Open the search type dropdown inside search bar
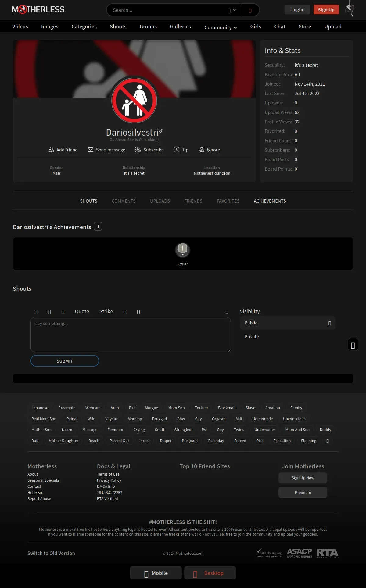366x588 pixels. point(231,10)
